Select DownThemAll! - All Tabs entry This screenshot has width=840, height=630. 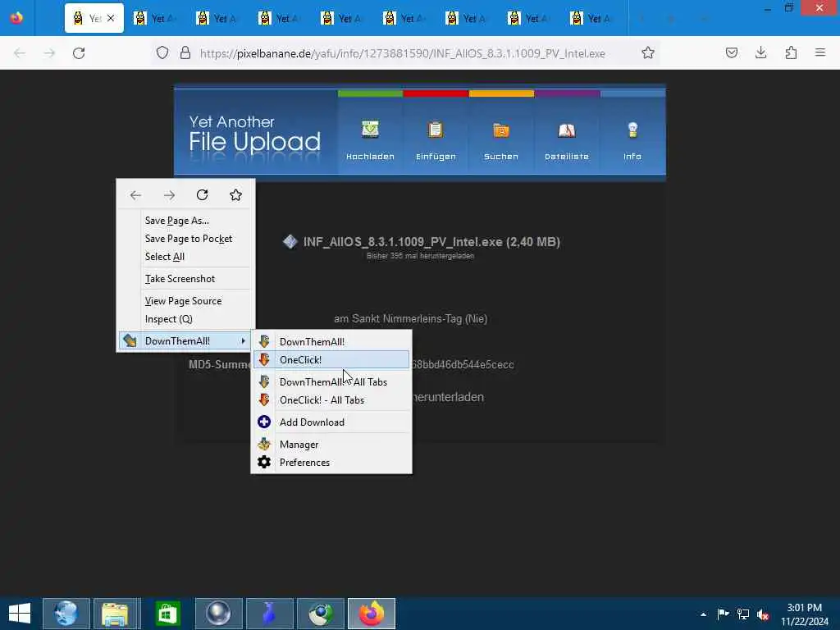pos(331,382)
